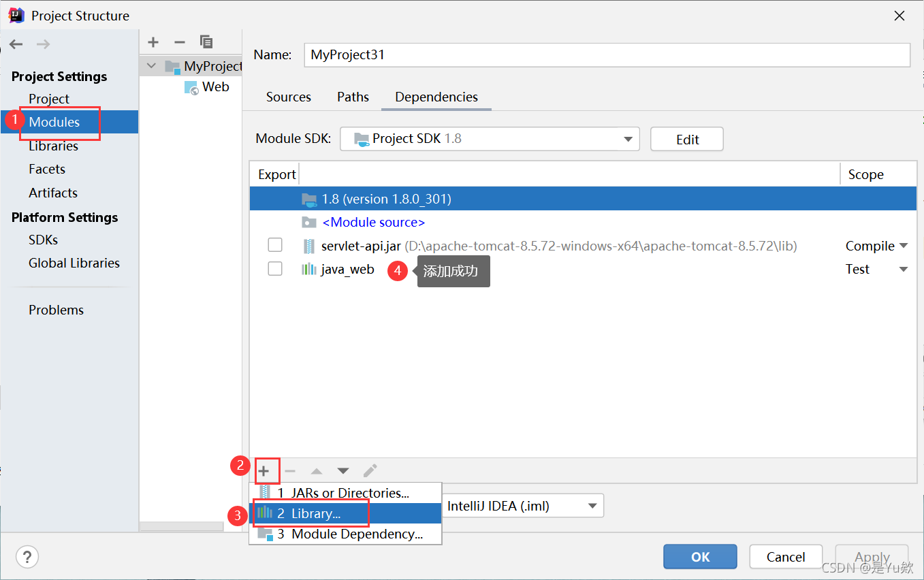The height and width of the screenshot is (580, 924).
Task: Switch to the Dependencies tab
Action: pyautogui.click(x=436, y=97)
